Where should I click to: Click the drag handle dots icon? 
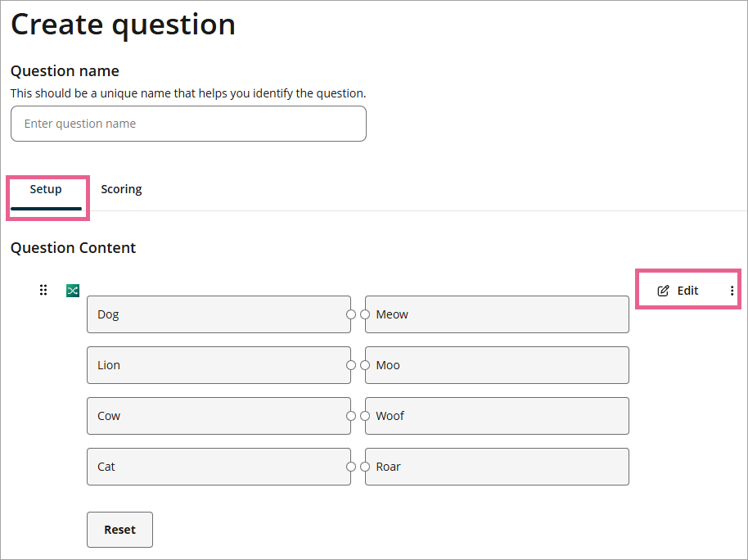tap(43, 290)
